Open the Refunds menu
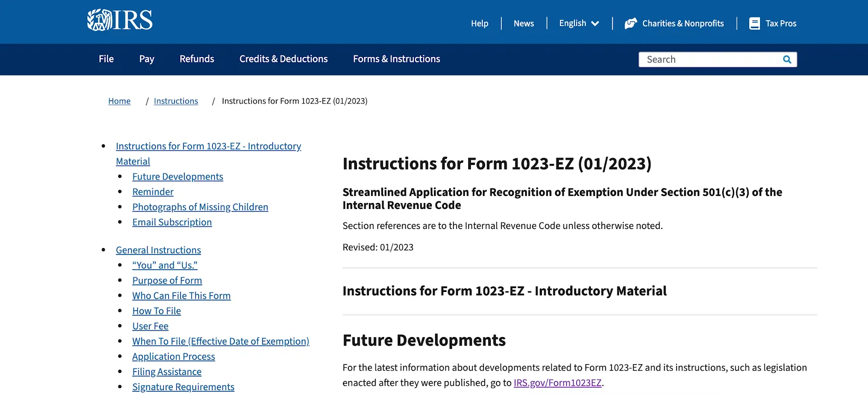Viewport: 868px width, 394px height. tap(197, 59)
